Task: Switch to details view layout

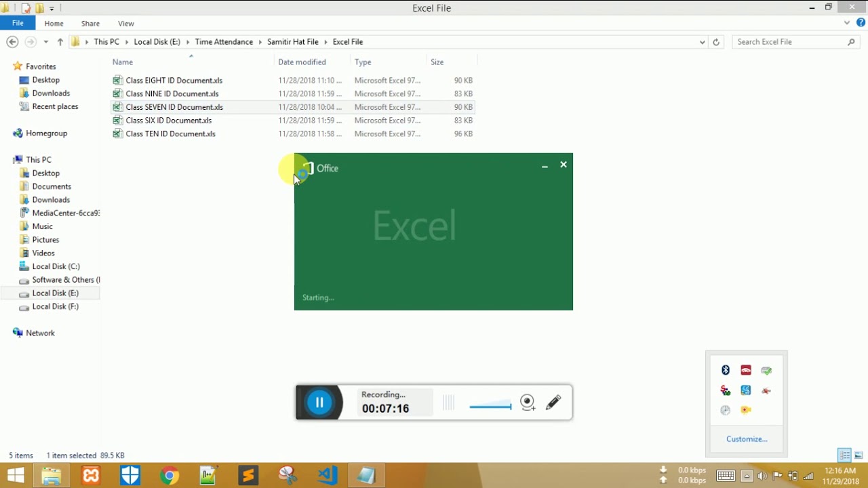Action: (844, 455)
